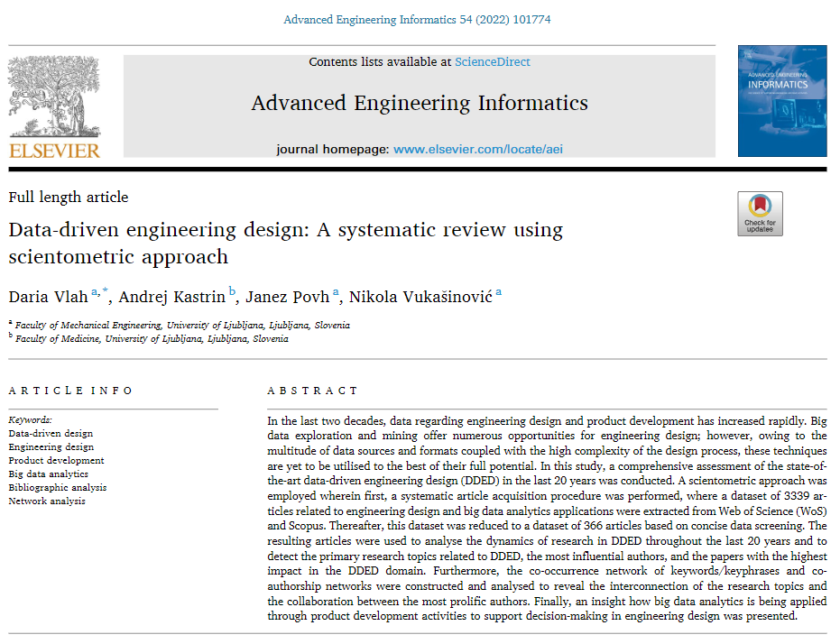
Task: Click the 'Keywords:' label
Action: (x=31, y=420)
